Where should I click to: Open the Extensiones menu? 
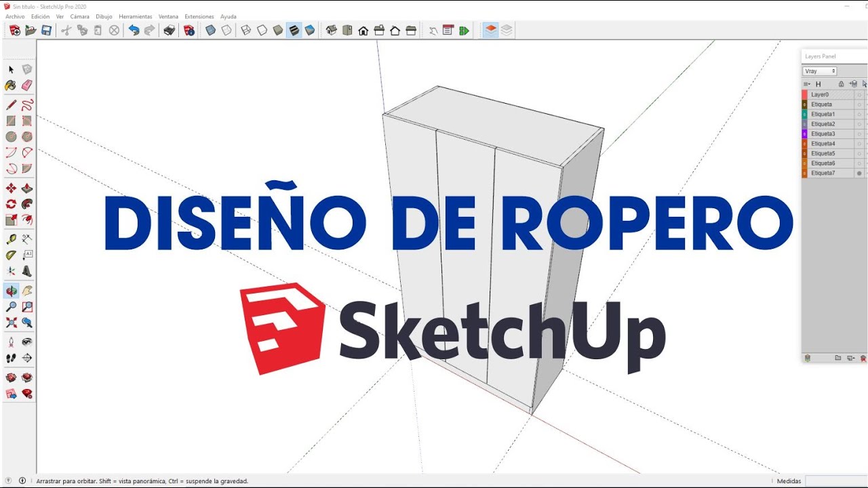pos(199,16)
